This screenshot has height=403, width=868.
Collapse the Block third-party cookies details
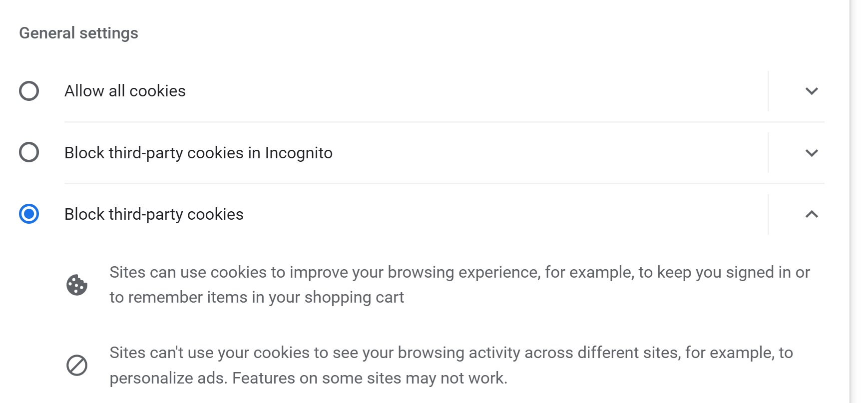tap(812, 214)
